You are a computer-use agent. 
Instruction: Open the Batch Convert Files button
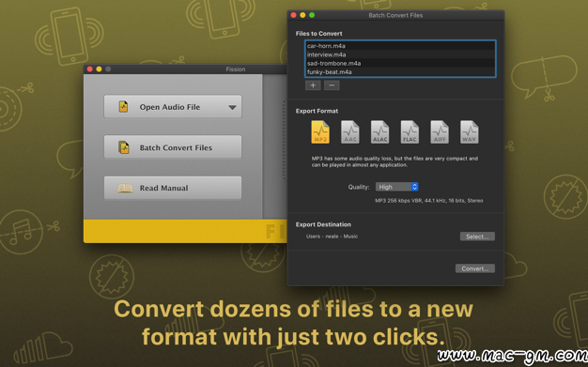(x=173, y=147)
